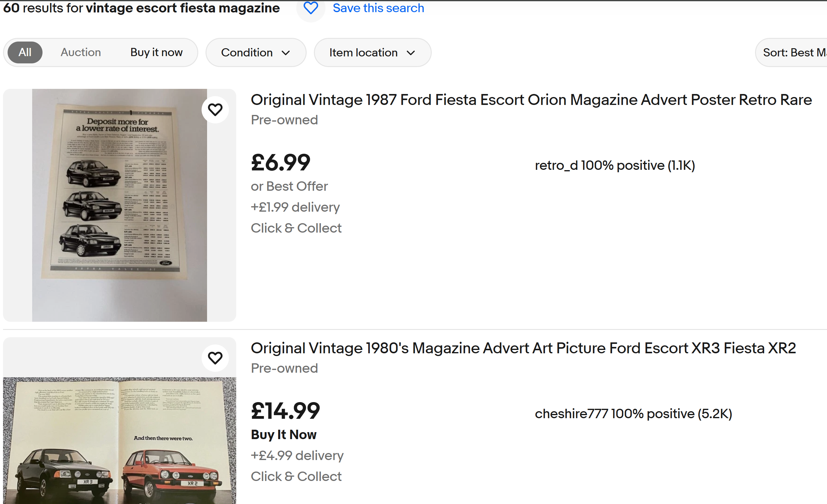
Task: Click the Item location chevron arrow
Action: (x=410, y=53)
